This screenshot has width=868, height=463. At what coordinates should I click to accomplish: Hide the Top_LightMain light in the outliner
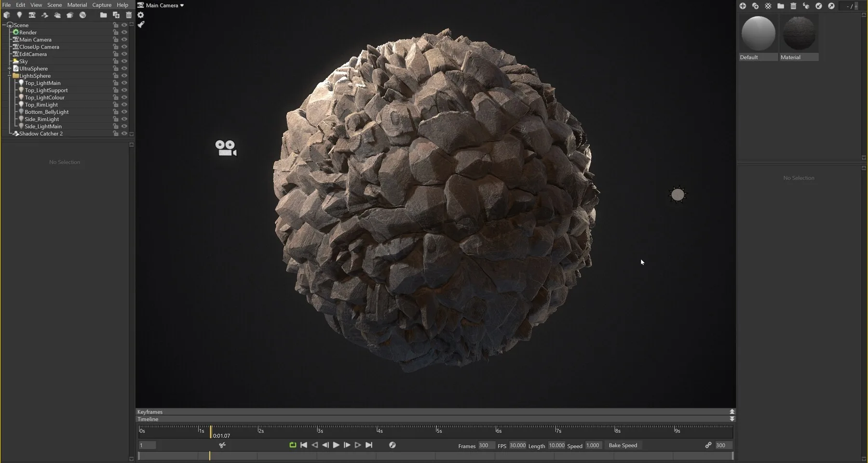pos(124,82)
